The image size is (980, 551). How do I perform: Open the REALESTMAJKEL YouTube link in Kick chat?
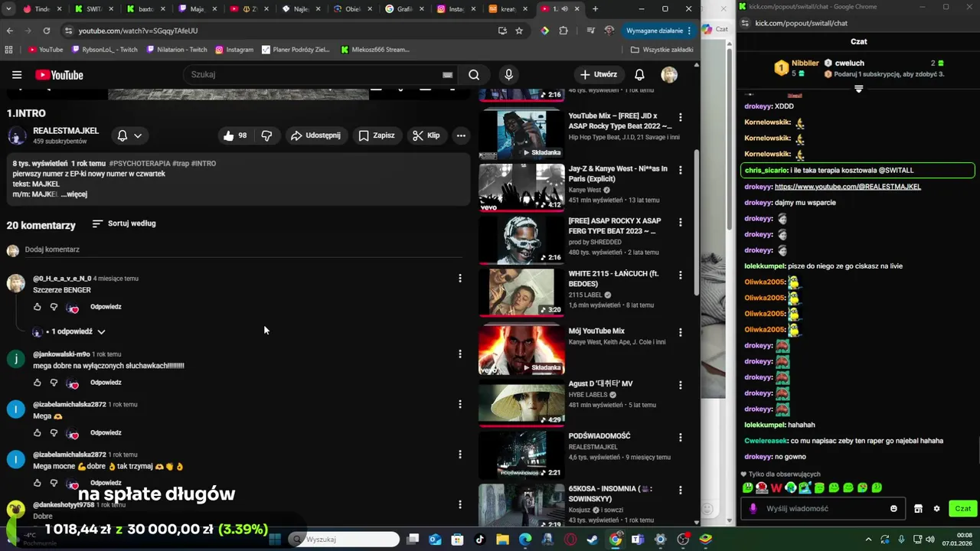[x=848, y=187]
